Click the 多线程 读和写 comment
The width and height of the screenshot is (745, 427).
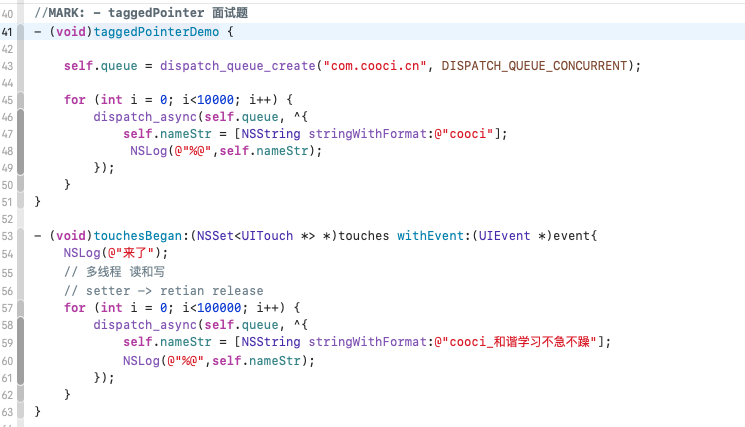115,272
